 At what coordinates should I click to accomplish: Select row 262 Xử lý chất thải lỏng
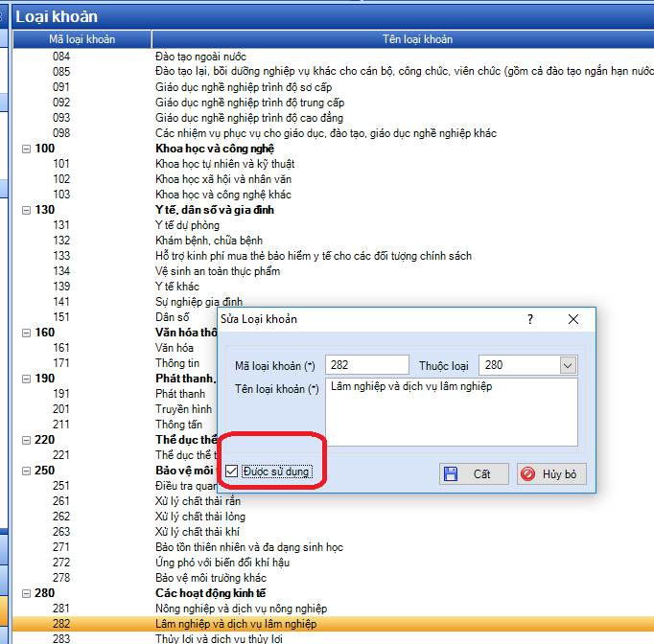[x=334, y=517]
